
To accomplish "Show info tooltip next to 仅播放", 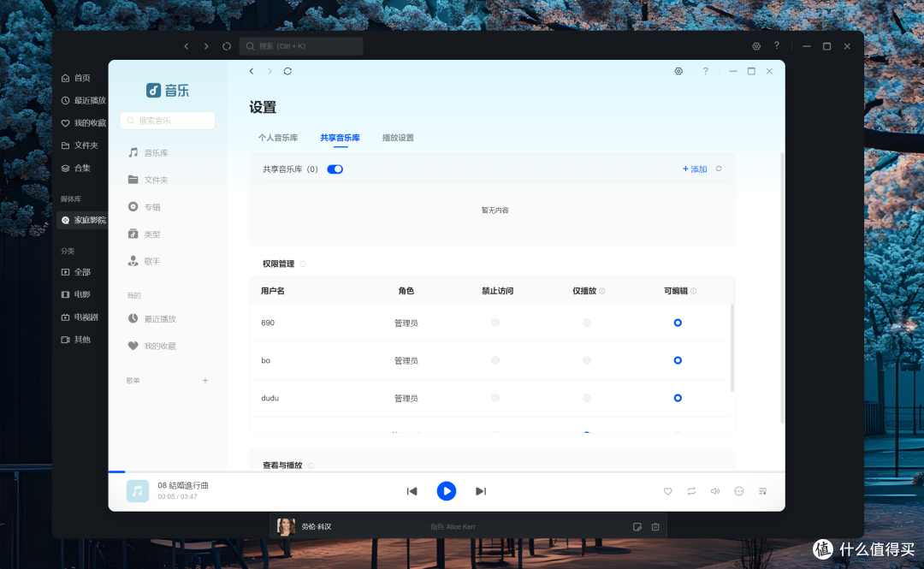I will coord(602,291).
